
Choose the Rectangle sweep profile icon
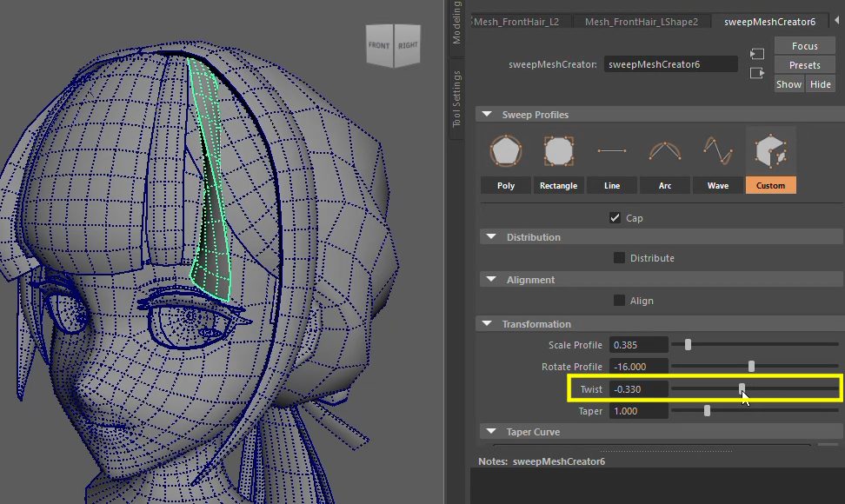(x=558, y=151)
